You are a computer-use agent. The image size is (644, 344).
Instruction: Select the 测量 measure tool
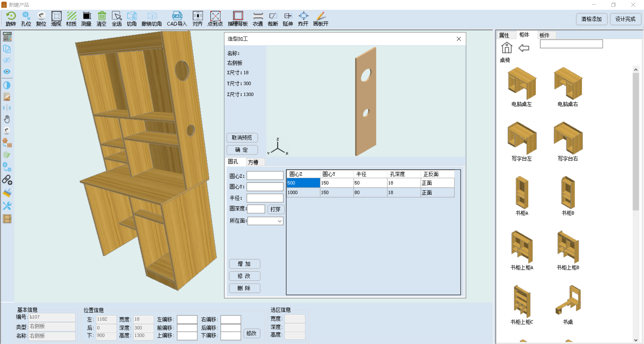pos(86,19)
